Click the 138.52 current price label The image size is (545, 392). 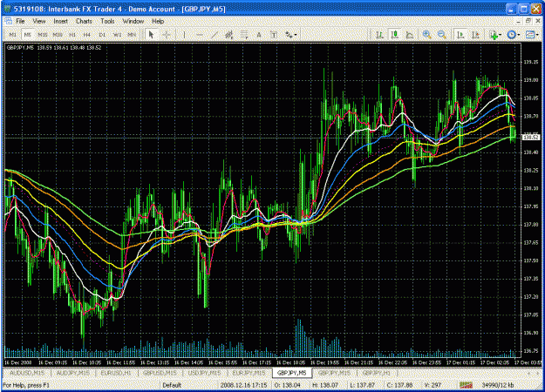click(x=531, y=138)
